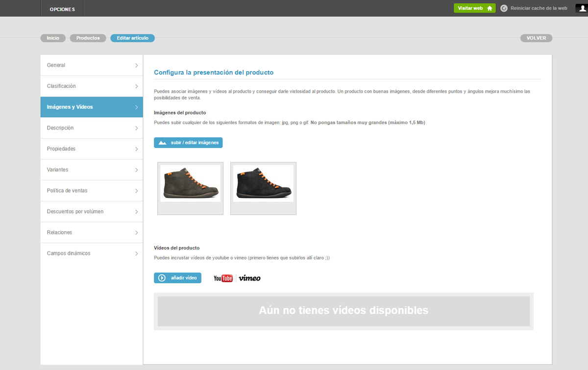This screenshot has width=588, height=370.
Task: Expand the Variantes chevron
Action: coord(136,170)
